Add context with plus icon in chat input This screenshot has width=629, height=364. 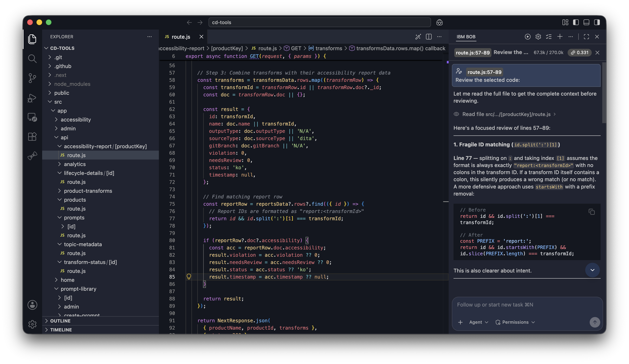tap(460, 322)
